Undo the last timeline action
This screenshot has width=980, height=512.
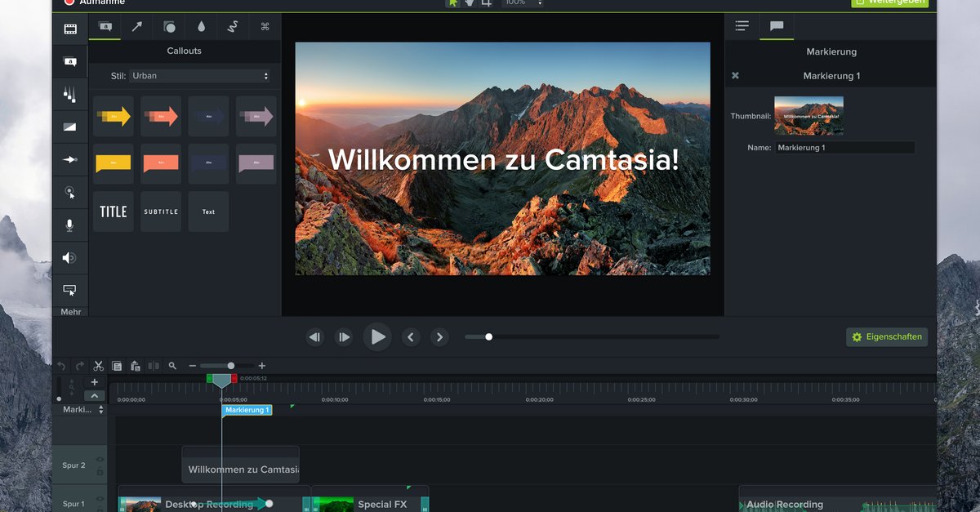(x=61, y=366)
